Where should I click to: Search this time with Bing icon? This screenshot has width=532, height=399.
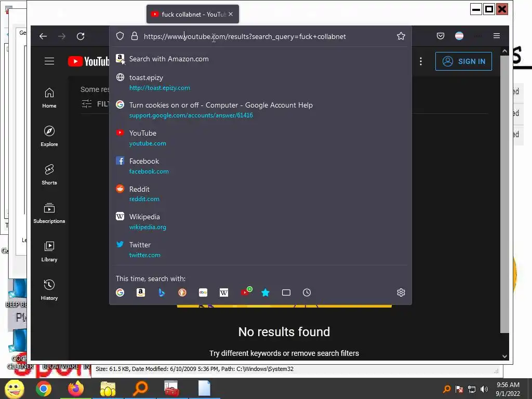[x=162, y=292]
